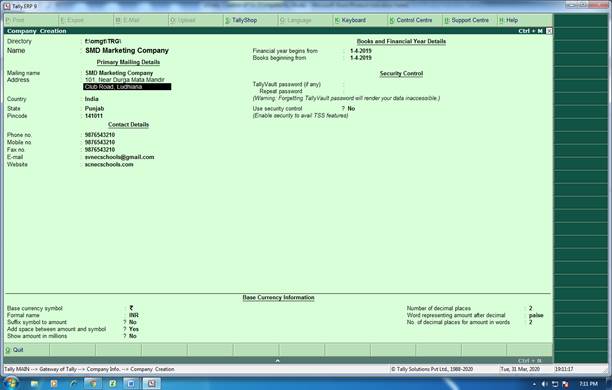Toggle Show amount in millions value
The image size is (612, 390).
coord(133,336)
